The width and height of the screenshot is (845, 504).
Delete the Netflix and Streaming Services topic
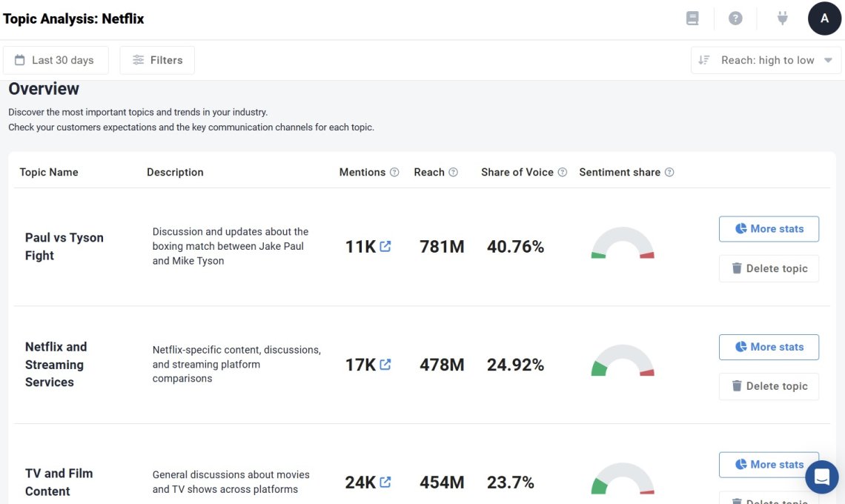tap(769, 386)
